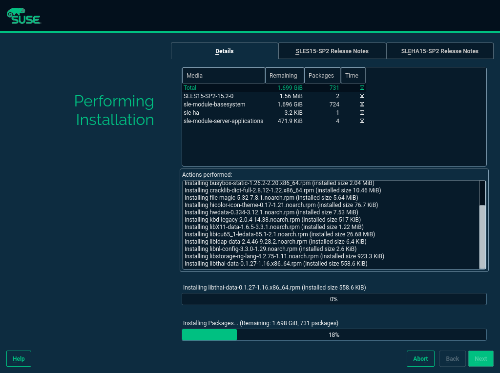
Task: Click the 471.9 KiB remaining cell
Action: click(x=290, y=121)
